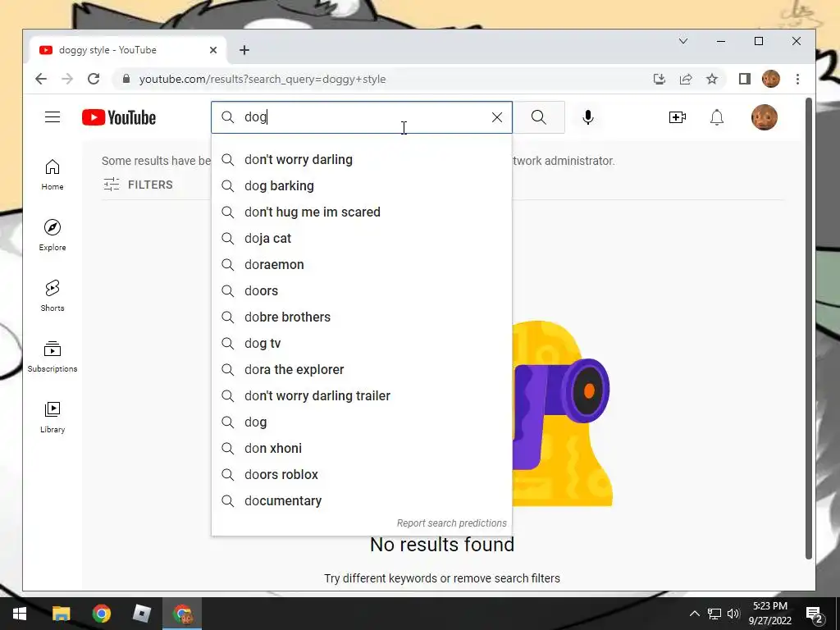Open Google Chrome from the taskbar

(x=101, y=614)
